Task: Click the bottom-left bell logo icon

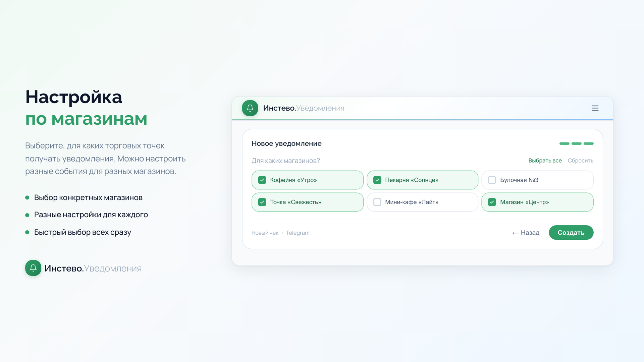Action: (x=33, y=268)
